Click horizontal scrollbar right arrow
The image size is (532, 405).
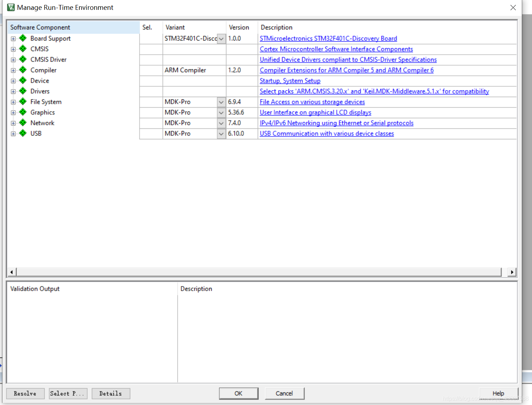pyautogui.click(x=512, y=272)
